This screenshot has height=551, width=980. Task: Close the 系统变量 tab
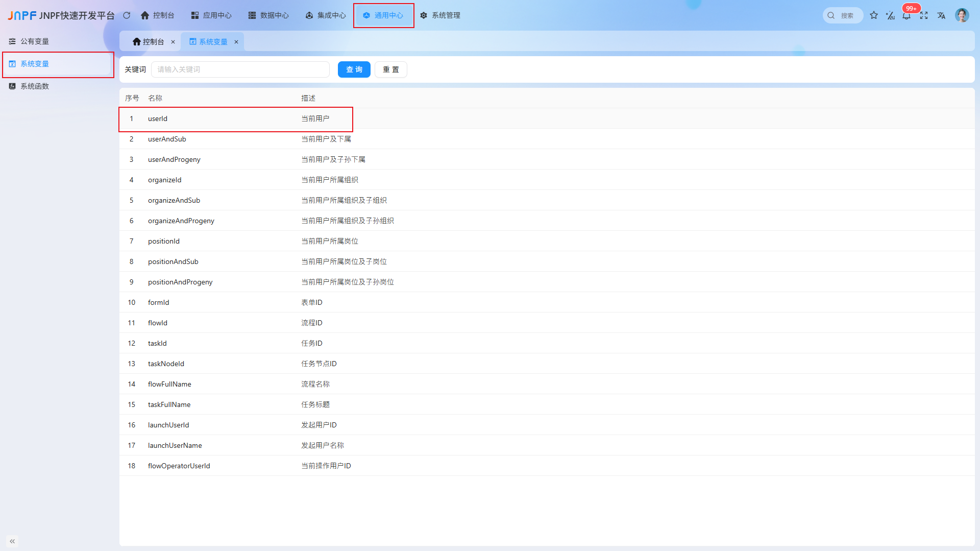(236, 42)
